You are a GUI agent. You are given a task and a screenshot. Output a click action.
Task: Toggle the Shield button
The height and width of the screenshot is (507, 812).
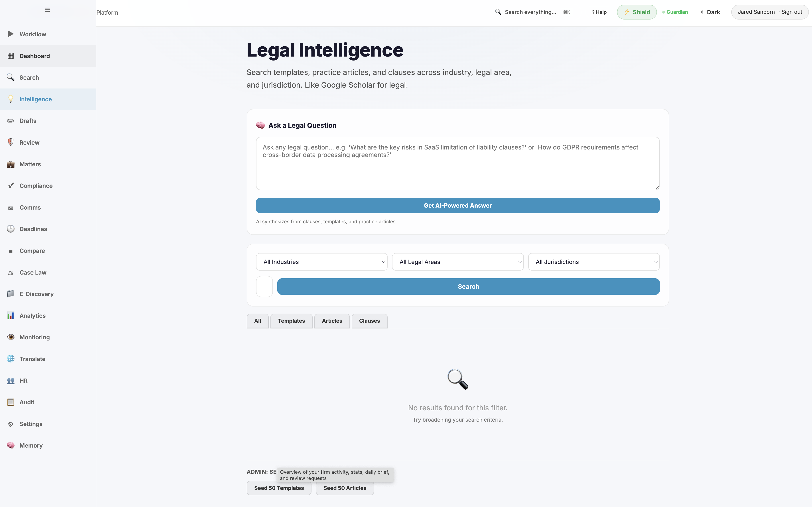[637, 12]
